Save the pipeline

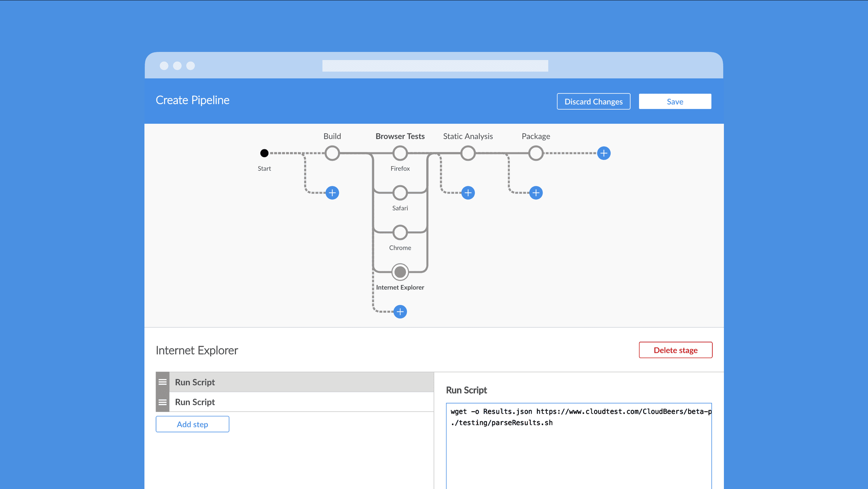[675, 101]
